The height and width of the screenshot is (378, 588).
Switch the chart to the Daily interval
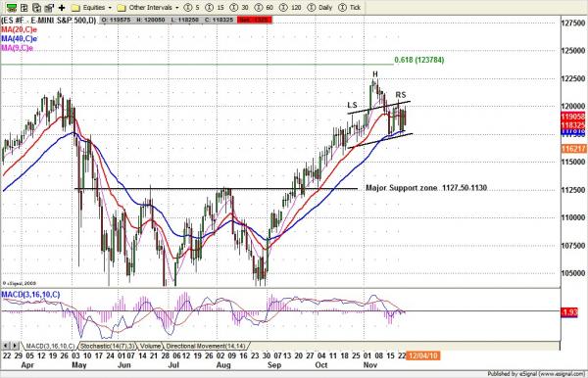pyautogui.click(x=319, y=8)
